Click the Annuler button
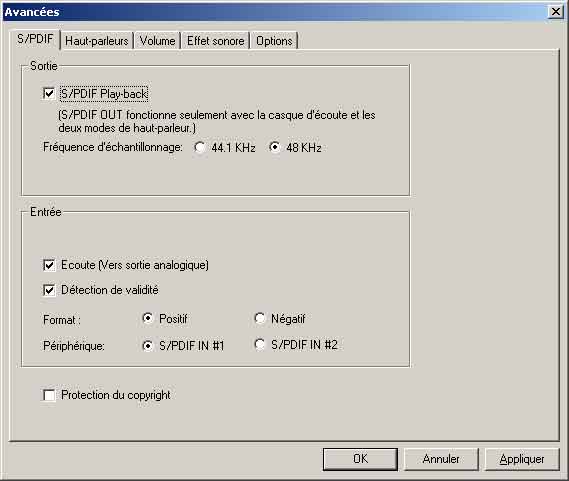This screenshot has width=569, height=481. (x=441, y=459)
